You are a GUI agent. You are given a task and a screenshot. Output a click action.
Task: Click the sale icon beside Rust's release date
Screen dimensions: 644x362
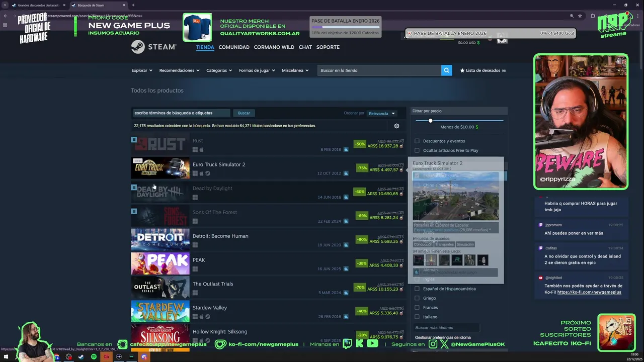[x=346, y=149]
